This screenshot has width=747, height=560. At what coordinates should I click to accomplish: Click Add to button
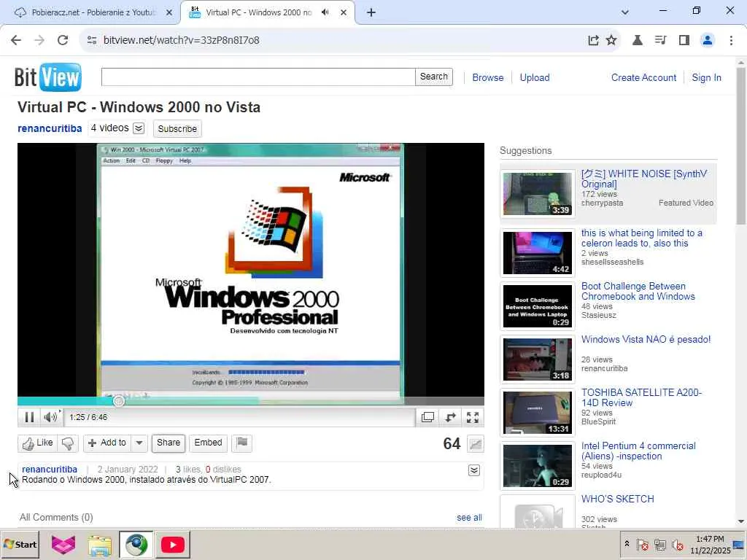(x=107, y=443)
